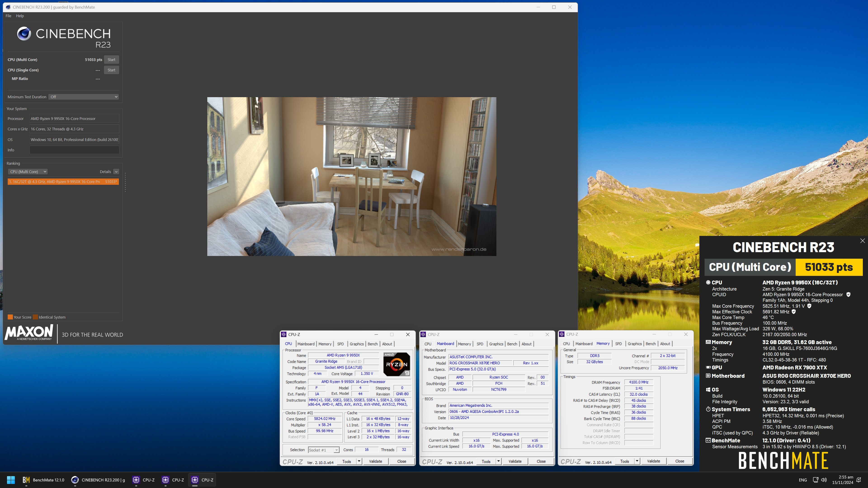Select the second CPU-Z taskbar item
This screenshot has height=488, width=868.
click(173, 480)
